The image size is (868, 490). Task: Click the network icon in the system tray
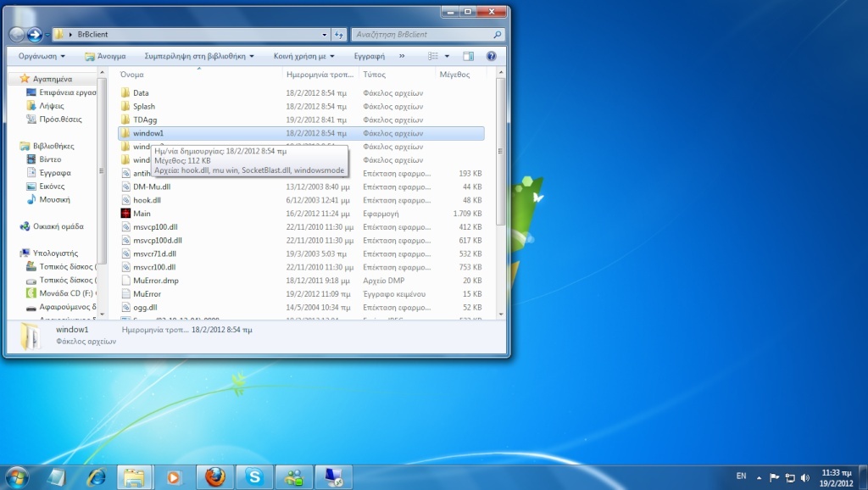pos(790,478)
